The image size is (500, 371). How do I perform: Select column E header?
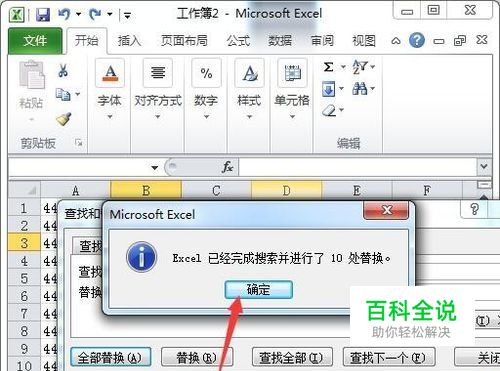[x=357, y=191]
